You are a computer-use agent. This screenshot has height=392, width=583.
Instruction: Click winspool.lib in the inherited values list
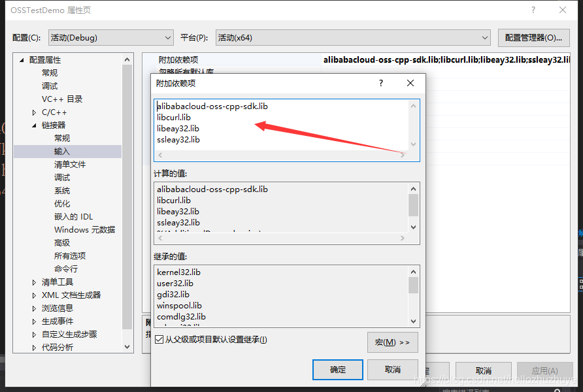tap(179, 306)
